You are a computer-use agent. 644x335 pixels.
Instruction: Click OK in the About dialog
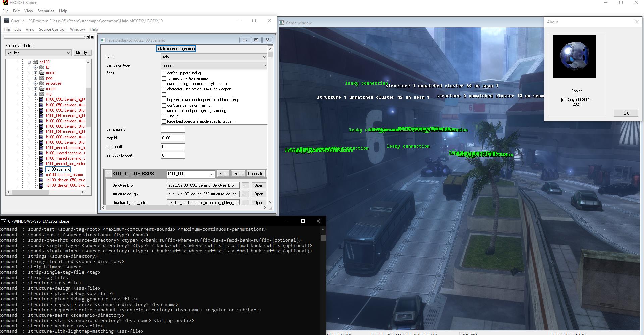coord(626,113)
